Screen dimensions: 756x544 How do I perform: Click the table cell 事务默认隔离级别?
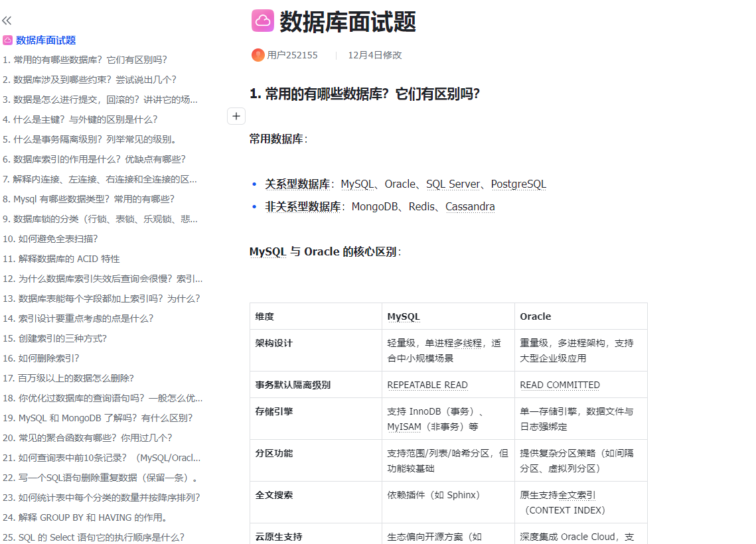316,385
